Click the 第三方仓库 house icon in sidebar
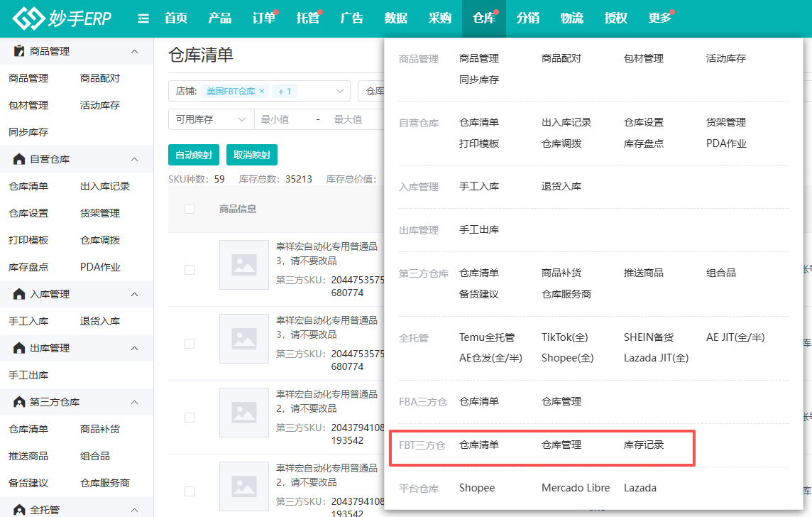The width and height of the screenshot is (812, 517). point(19,402)
